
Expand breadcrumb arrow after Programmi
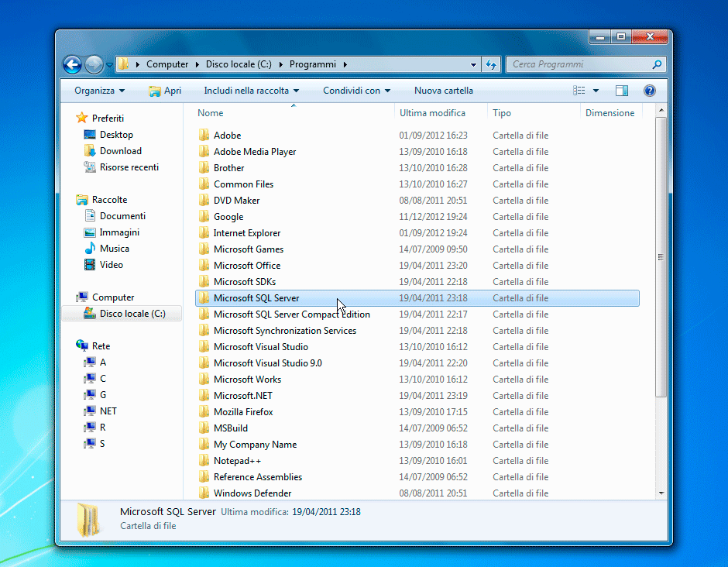coord(345,64)
